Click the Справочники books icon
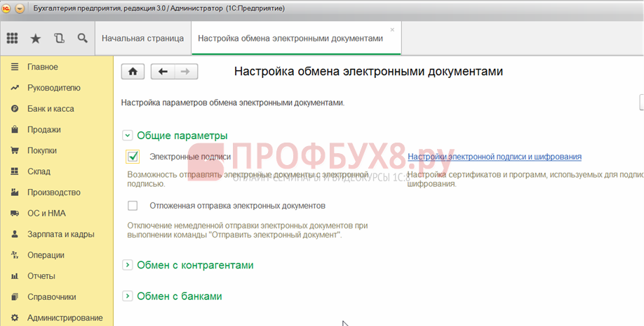 coord(15,296)
